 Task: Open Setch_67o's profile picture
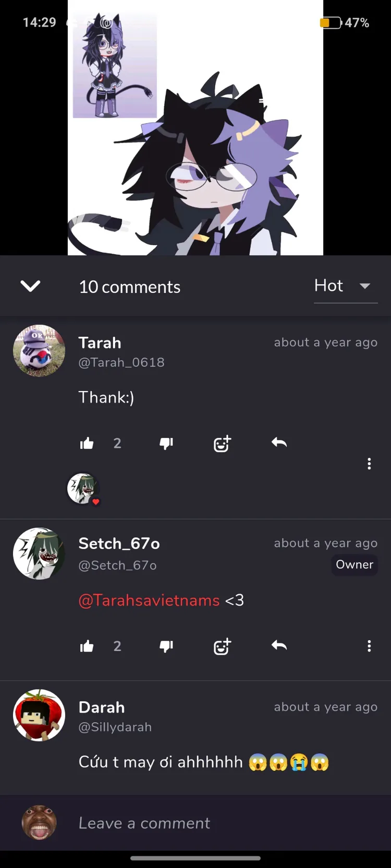39,553
